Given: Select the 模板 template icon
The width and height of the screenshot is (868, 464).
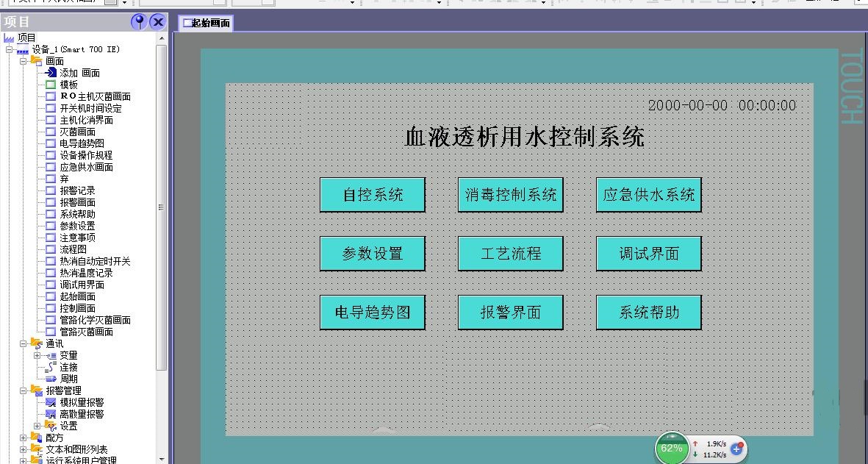Looking at the screenshot, I should click(51, 85).
